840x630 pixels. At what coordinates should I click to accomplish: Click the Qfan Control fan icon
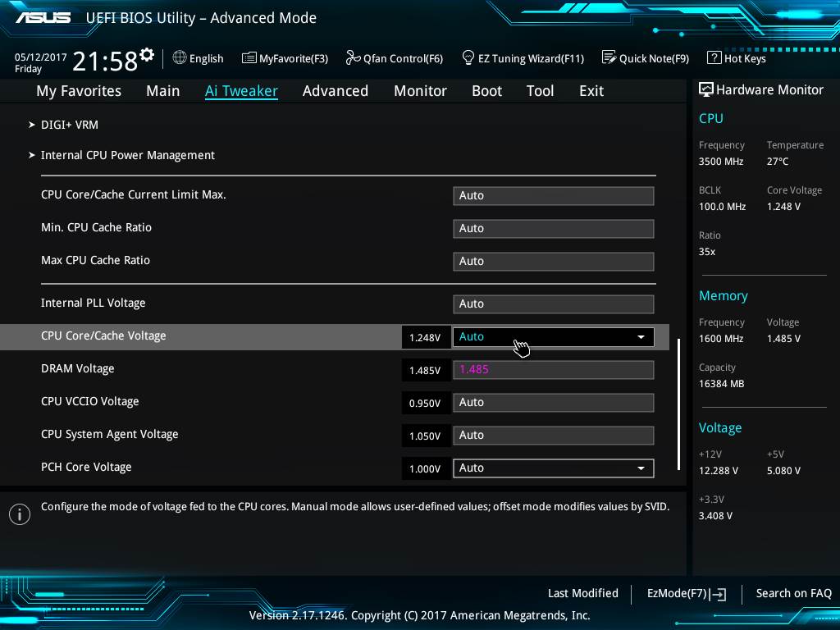coord(353,57)
